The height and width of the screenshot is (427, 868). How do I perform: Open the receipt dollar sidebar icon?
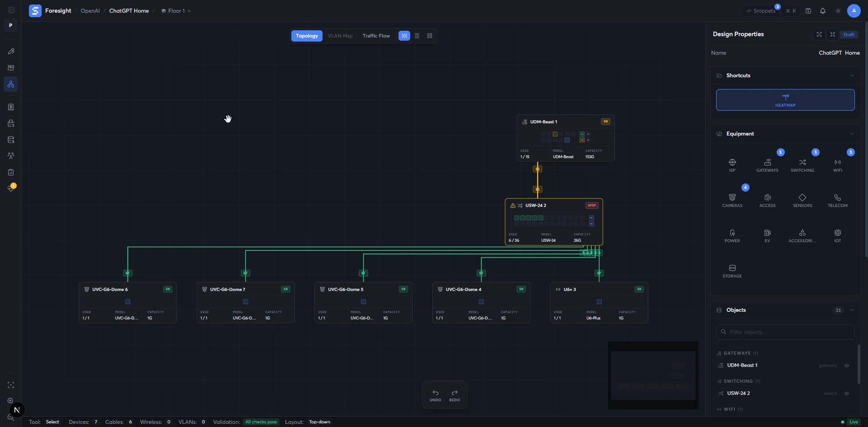point(11,107)
